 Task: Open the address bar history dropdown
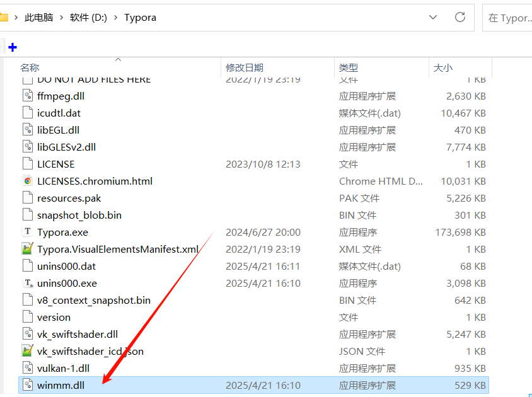pos(433,17)
